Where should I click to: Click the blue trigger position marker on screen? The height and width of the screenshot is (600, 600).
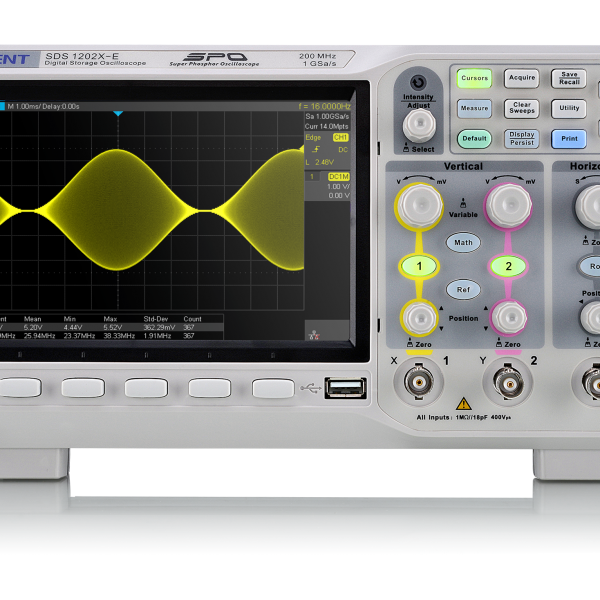click(118, 113)
